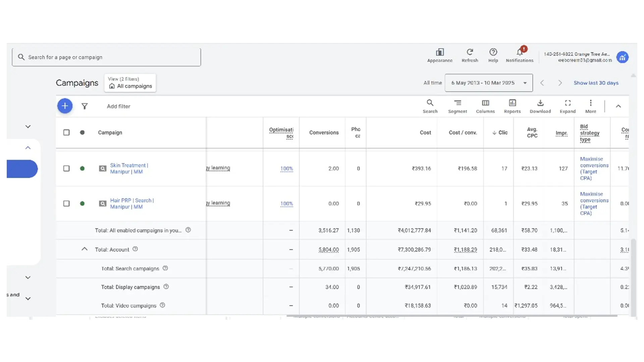Sort by the Cost column header
The image size is (644, 362).
[425, 133]
